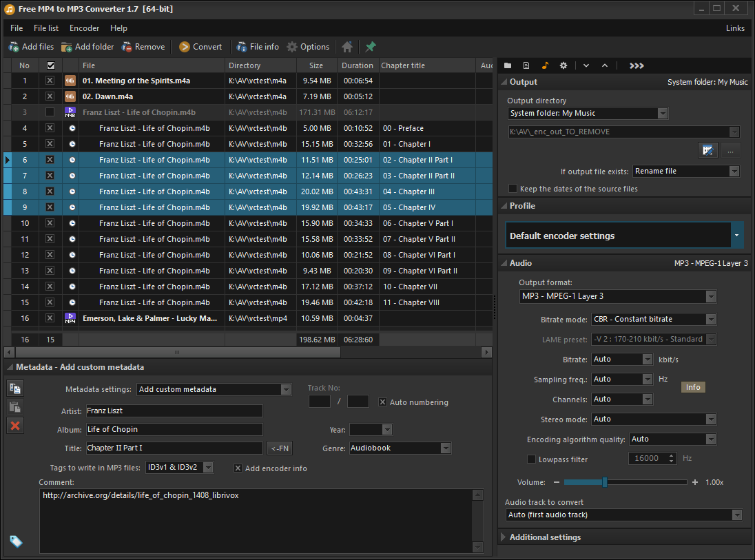Screen dimensions: 755x560
Task: Open the Output directory dropdown
Action: tap(663, 113)
